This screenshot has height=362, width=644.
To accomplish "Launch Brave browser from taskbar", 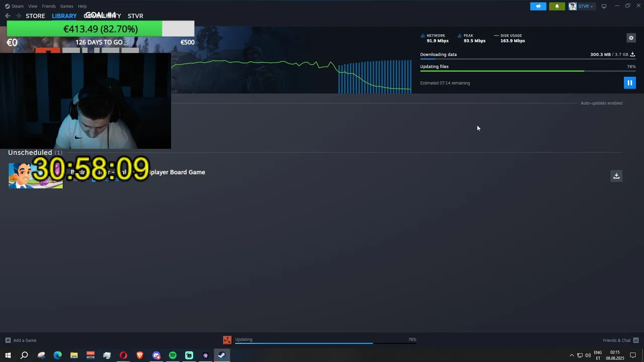I will [140, 355].
